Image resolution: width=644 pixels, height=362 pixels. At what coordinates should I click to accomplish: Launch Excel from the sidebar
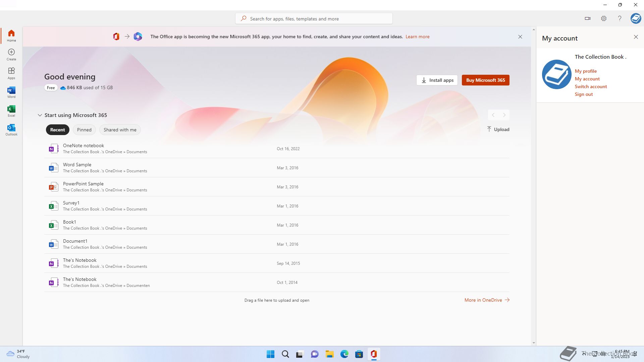11,111
